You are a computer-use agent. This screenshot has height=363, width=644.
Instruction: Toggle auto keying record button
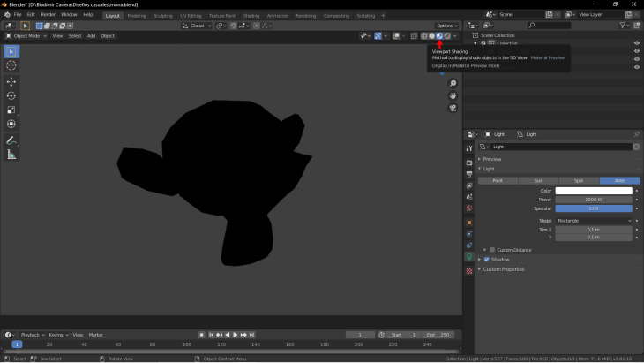point(202,335)
